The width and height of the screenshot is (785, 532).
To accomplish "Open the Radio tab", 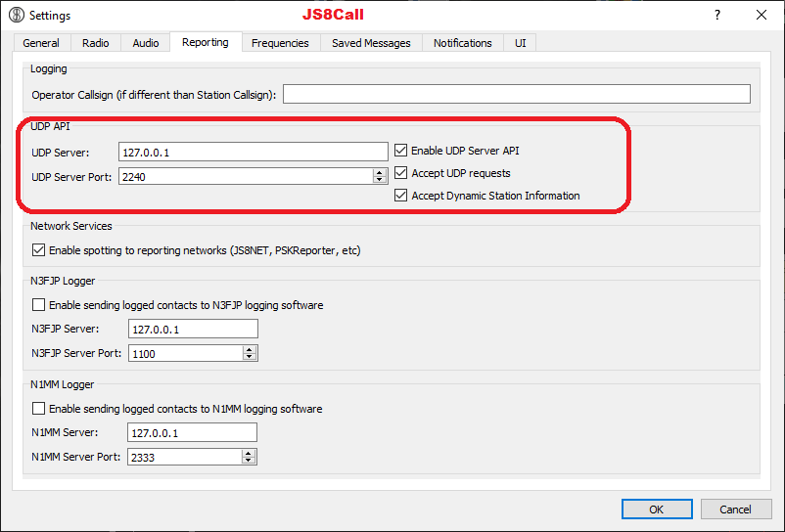I will tap(96, 43).
